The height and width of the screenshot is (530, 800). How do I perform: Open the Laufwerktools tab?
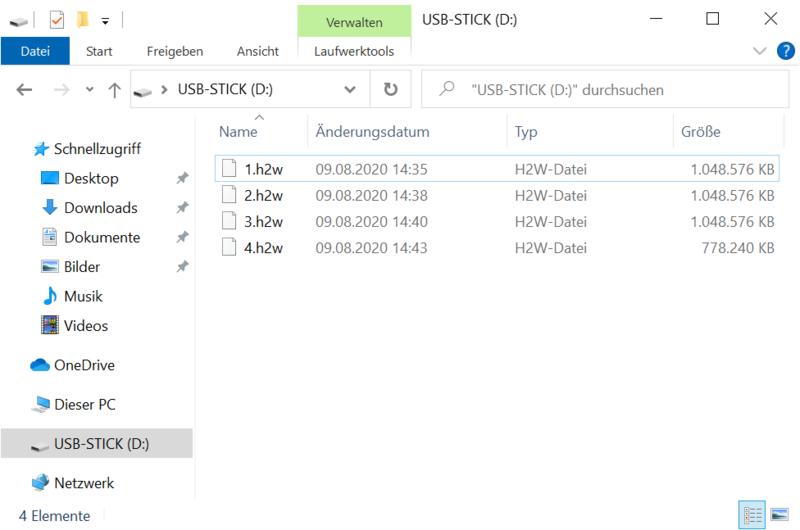(354, 51)
